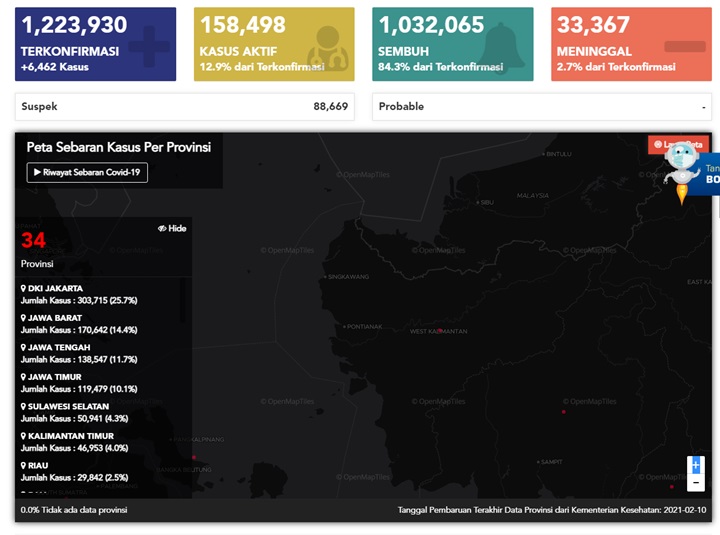Select Jawa Barat in the province list
The width and height of the screenshot is (720, 535).
coord(79,324)
